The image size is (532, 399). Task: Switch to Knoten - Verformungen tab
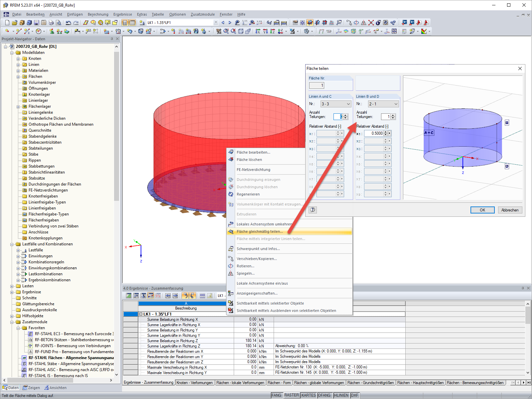click(x=195, y=383)
